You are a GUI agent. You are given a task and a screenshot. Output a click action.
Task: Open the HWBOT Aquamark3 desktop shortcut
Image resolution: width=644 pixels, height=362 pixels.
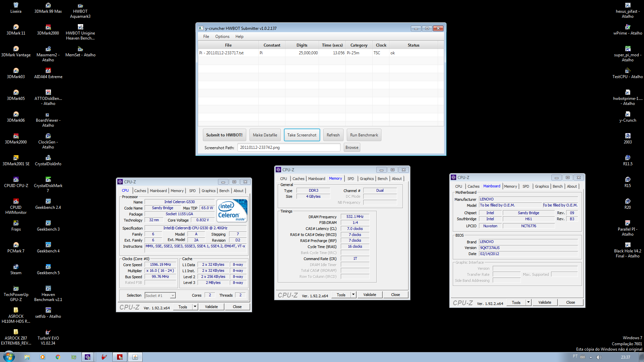pos(80,11)
